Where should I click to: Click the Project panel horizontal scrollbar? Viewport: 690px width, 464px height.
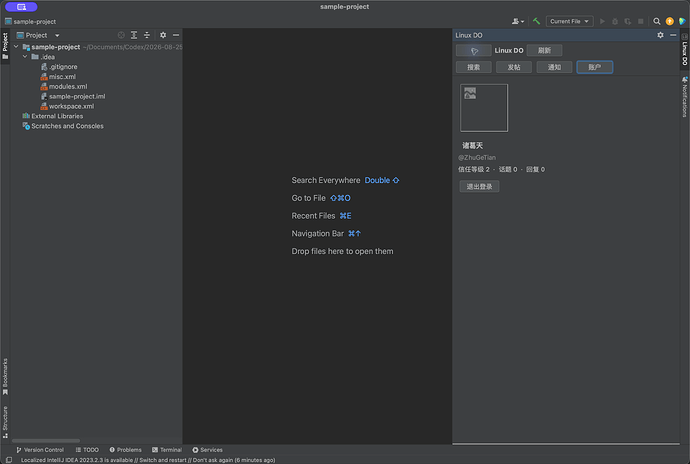pos(46,441)
